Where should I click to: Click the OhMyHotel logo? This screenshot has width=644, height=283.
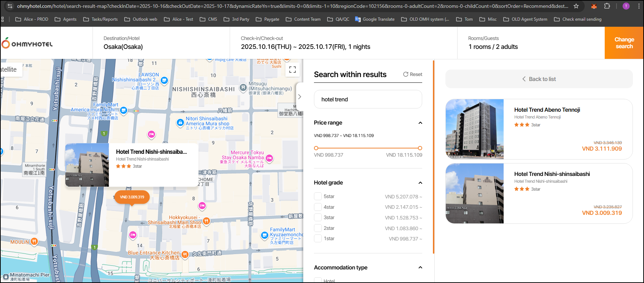click(x=27, y=44)
